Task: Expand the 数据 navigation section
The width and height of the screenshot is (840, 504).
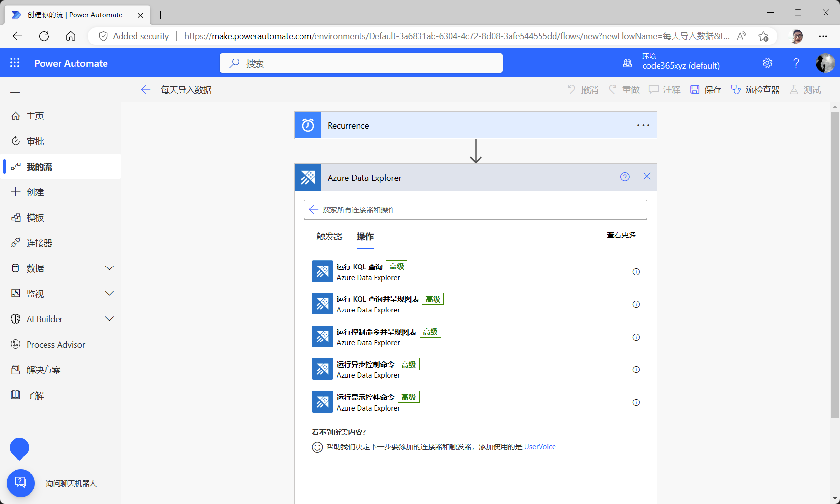Action: (110, 268)
